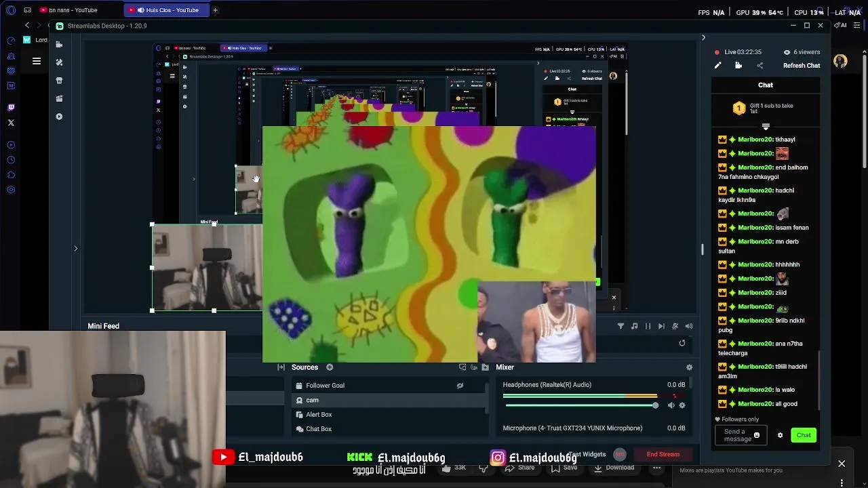This screenshot has width=868, height=488.
Task: Click the Opera browser logo
Action: pos(11,10)
